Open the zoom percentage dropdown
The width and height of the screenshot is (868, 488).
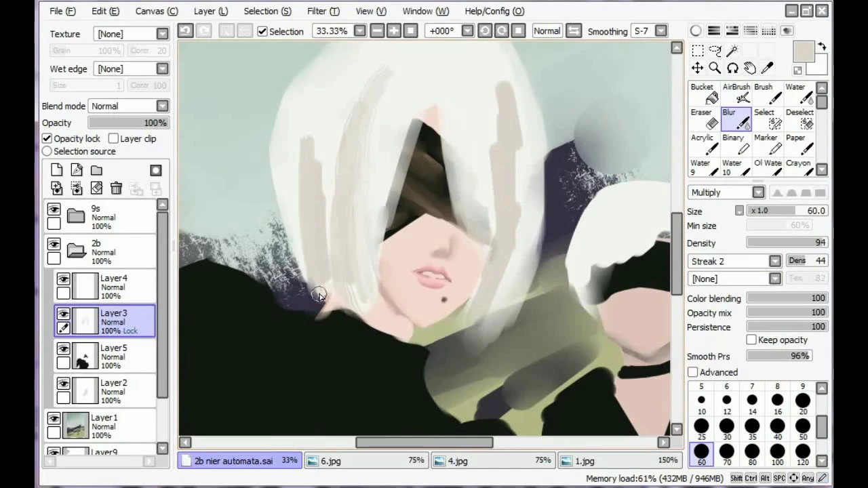[x=359, y=30]
